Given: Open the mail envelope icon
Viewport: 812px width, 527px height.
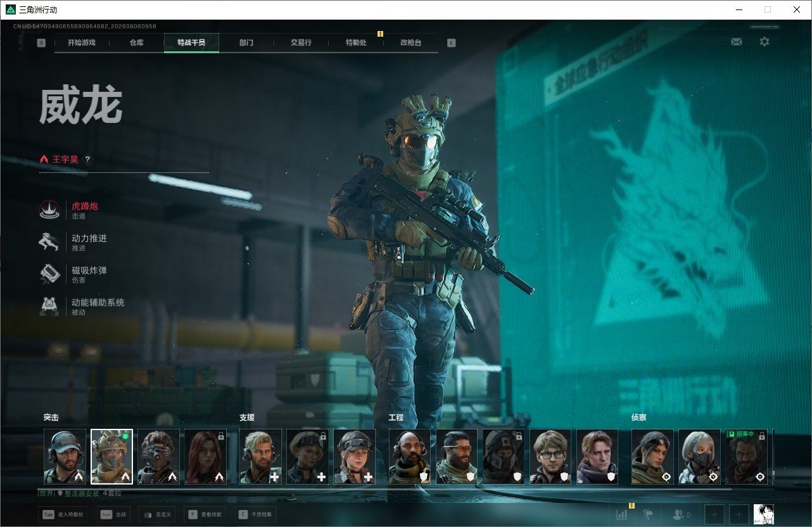Looking at the screenshot, I should (x=736, y=42).
